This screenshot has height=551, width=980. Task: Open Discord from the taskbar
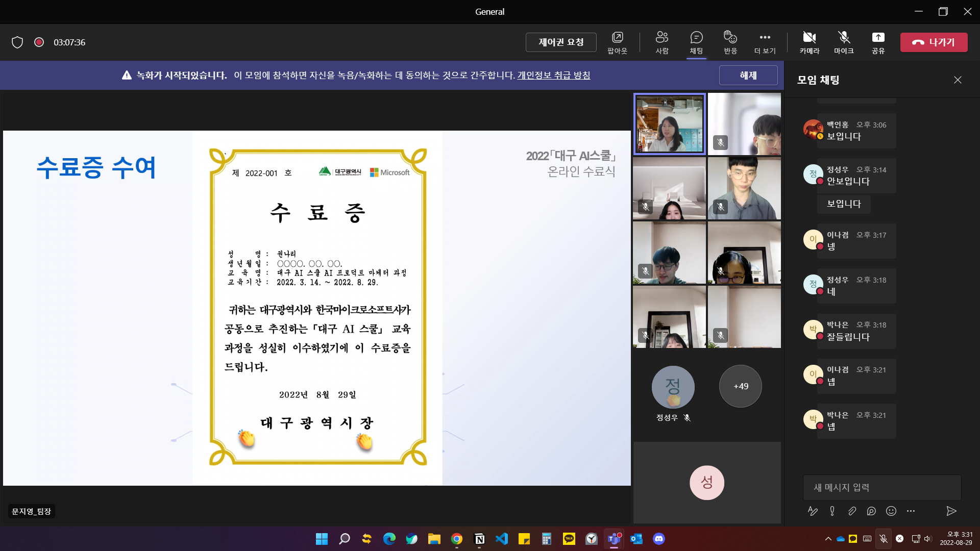[659, 539]
